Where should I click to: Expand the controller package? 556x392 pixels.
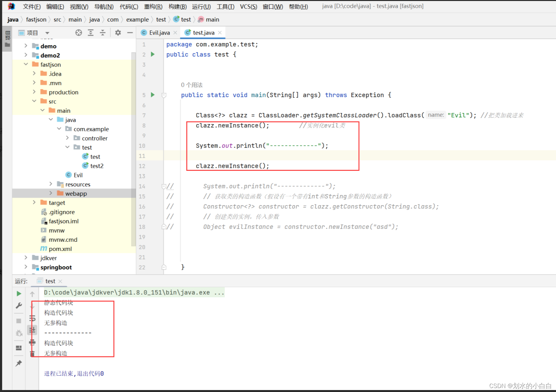pos(67,138)
